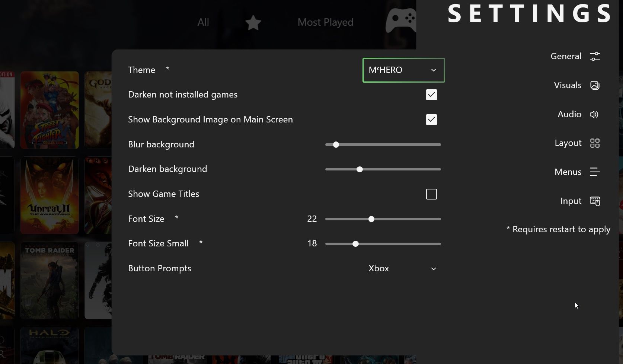Open the Button Prompts dropdown
623x364 pixels.
[x=403, y=268]
